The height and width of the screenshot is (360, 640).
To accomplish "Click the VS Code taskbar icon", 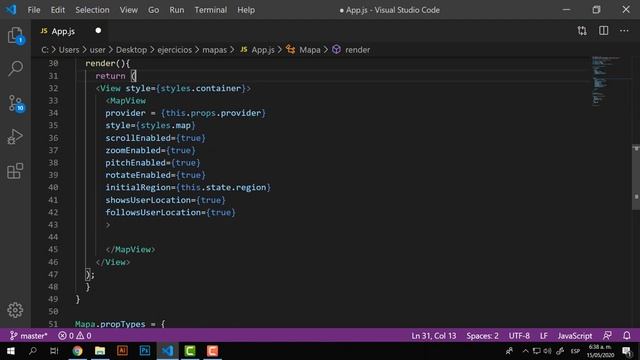I will point(167,351).
